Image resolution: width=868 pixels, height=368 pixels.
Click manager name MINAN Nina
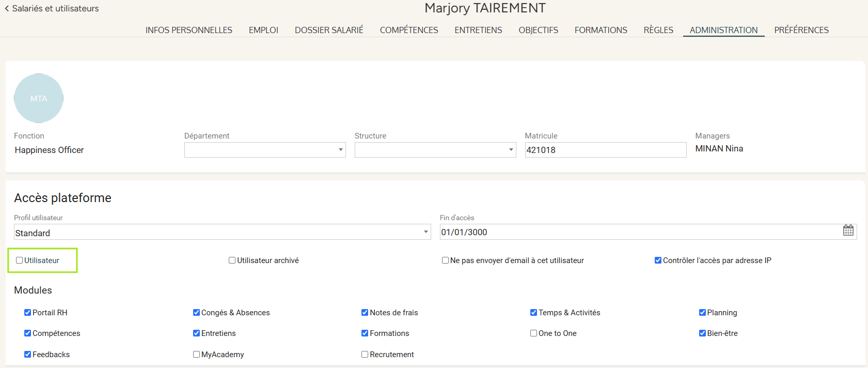(x=719, y=149)
